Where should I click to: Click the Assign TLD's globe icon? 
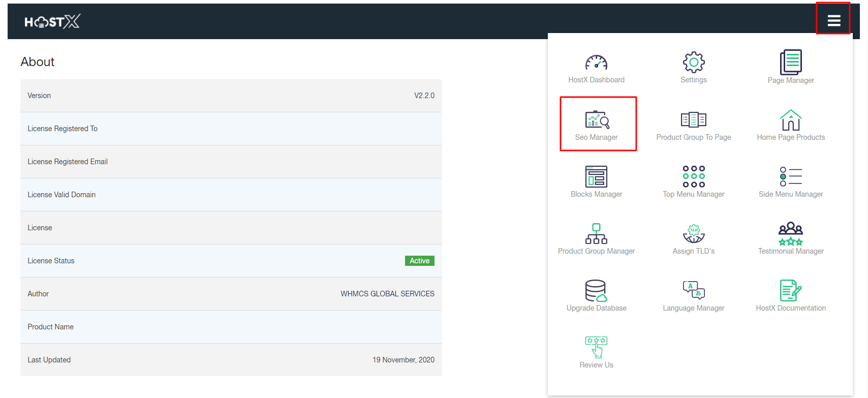click(693, 234)
